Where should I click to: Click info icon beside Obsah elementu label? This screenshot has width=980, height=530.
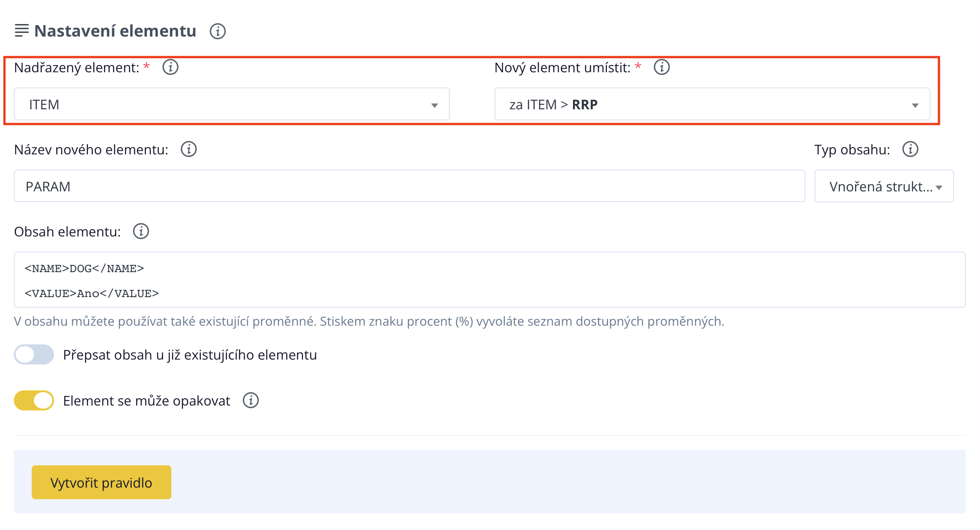click(x=141, y=232)
